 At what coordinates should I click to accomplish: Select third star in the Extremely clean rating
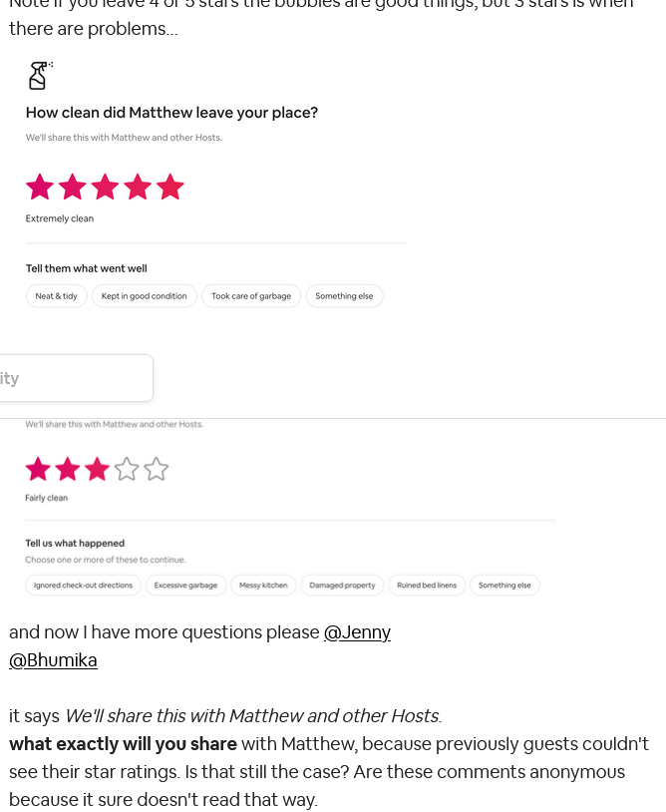coord(105,187)
